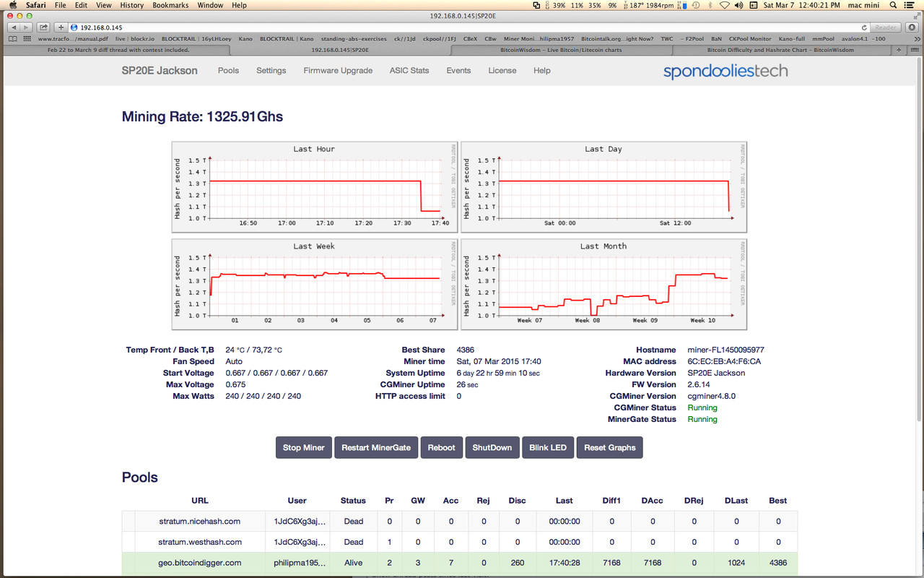Click the ShutDown button
The width and height of the screenshot is (924, 578).
coord(492,447)
